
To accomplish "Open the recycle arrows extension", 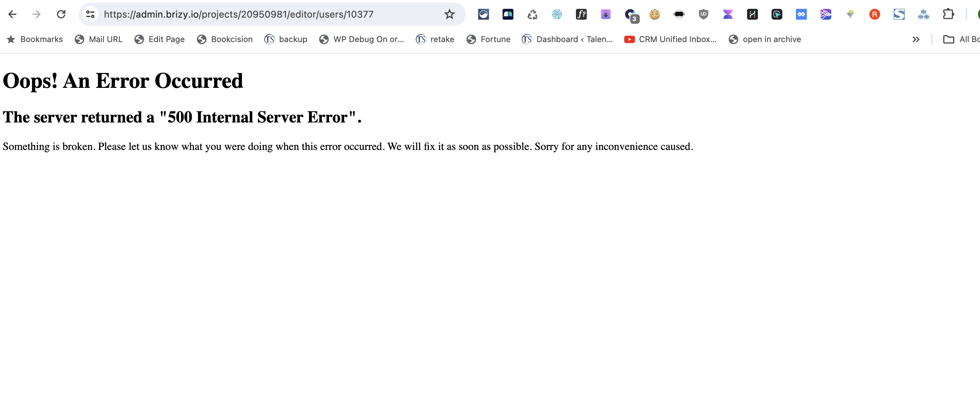I will tap(532, 15).
